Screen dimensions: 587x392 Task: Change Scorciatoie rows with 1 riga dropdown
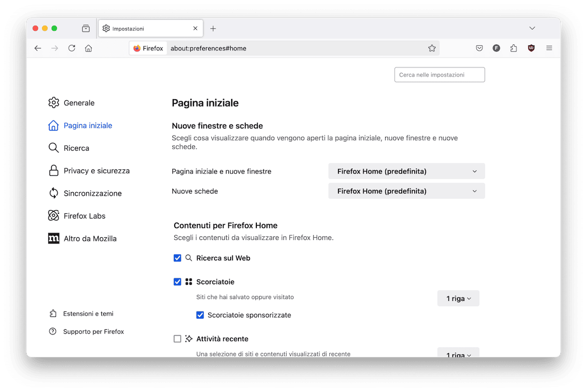coord(458,298)
